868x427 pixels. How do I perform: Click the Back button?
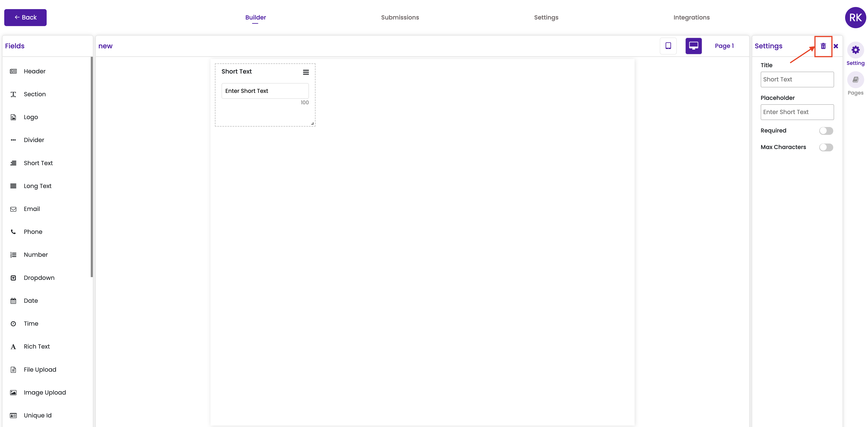click(25, 18)
